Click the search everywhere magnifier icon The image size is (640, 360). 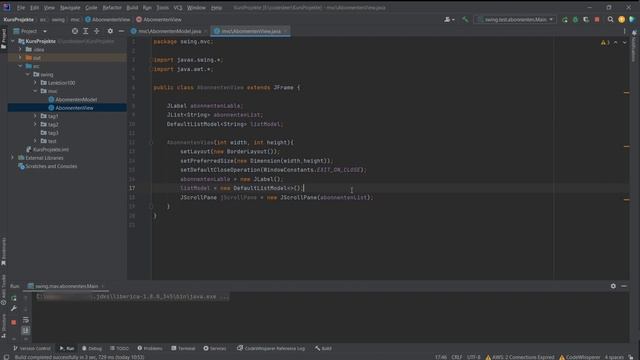tap(610, 19)
